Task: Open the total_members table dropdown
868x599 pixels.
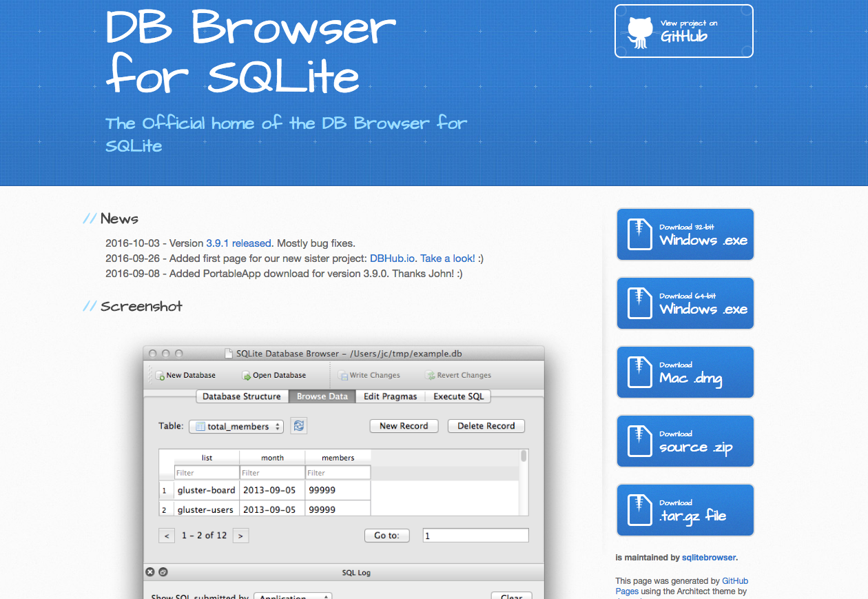Action: (x=236, y=427)
